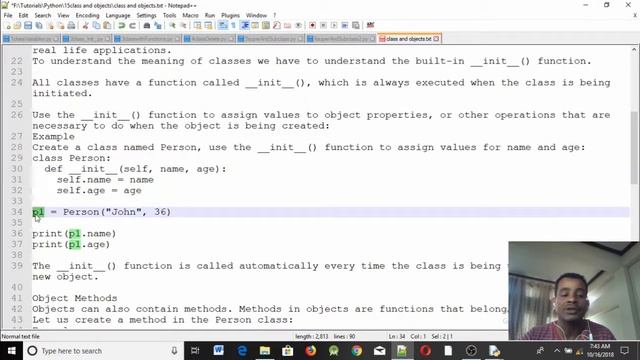Close the 'class and objects.txt' tab

click(x=436, y=39)
